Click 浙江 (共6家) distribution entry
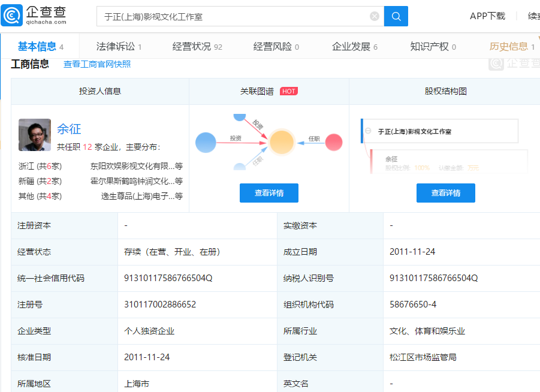Screen dimensions: 540x392 pos(40,166)
